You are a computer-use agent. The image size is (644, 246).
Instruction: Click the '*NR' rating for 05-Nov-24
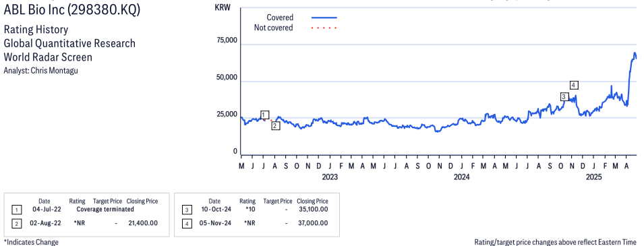click(250, 223)
